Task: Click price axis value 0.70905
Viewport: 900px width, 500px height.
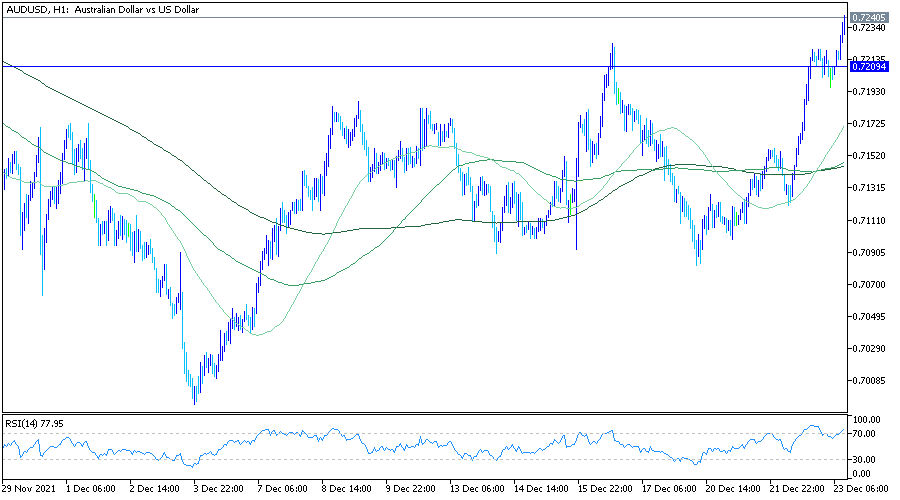Action: (868, 253)
